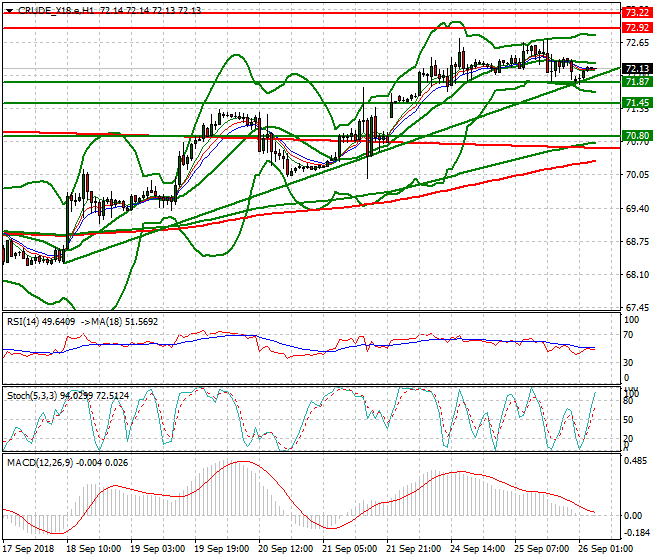The width and height of the screenshot is (660, 560).
Task: Select the 71.45 green level label
Action: coord(637,103)
